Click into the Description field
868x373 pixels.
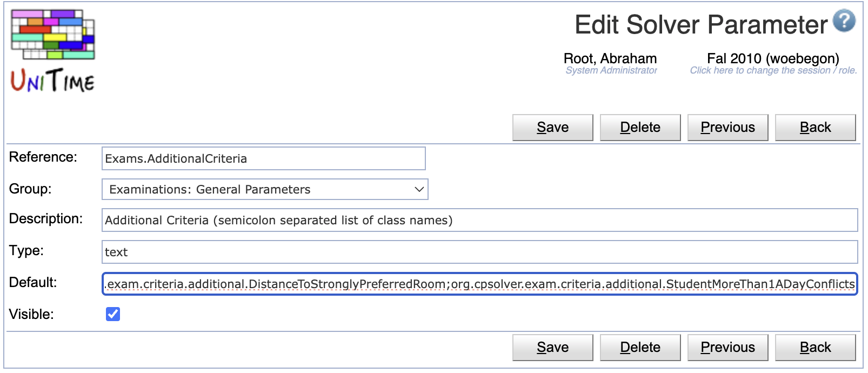(x=479, y=220)
